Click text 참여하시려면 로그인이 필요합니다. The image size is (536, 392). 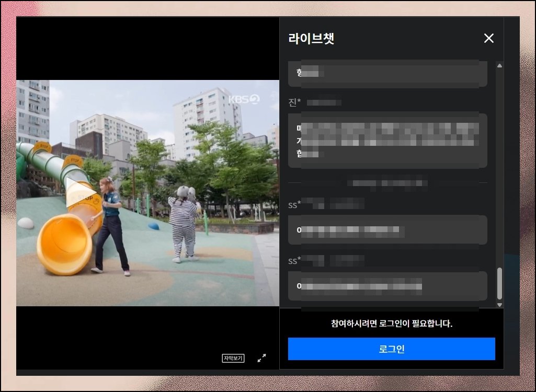click(391, 324)
